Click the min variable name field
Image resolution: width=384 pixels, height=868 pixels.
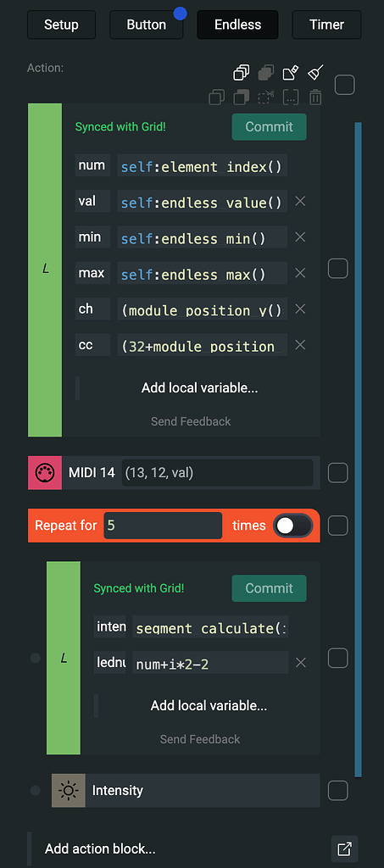[92, 237]
